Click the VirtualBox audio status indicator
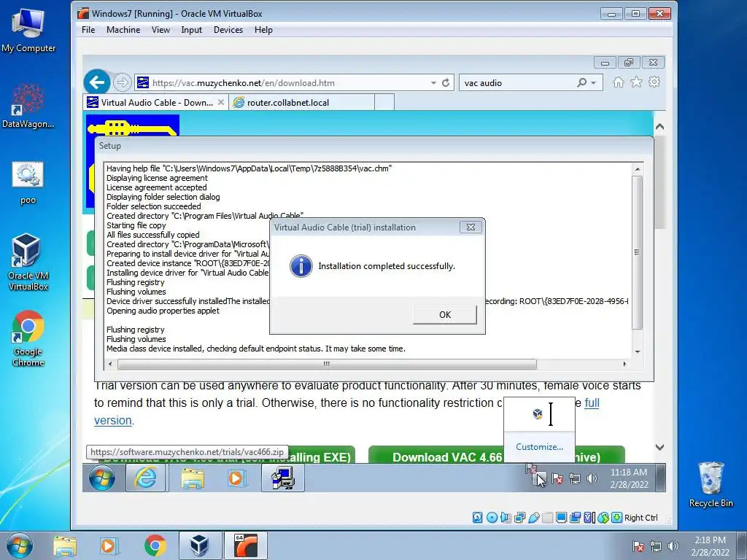Viewport: 747px width, 560px height. pos(506,518)
